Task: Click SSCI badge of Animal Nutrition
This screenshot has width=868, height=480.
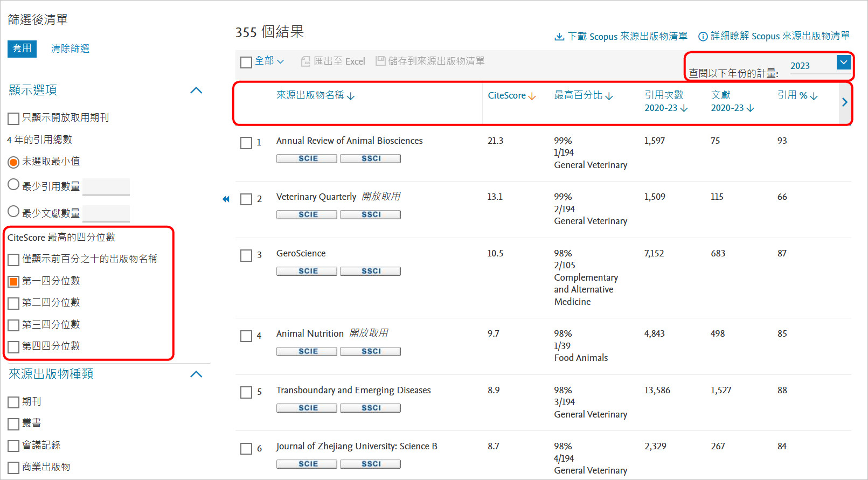Action: [370, 351]
